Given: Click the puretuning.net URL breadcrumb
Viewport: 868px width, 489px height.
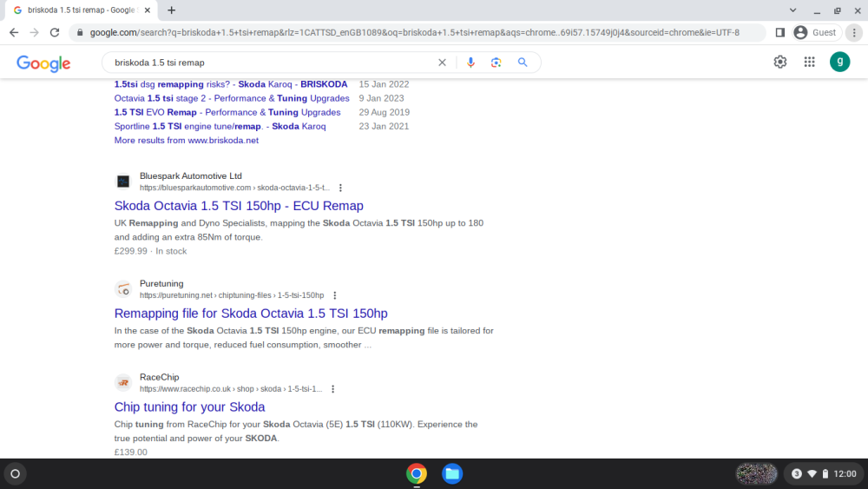Looking at the screenshot, I should point(232,295).
